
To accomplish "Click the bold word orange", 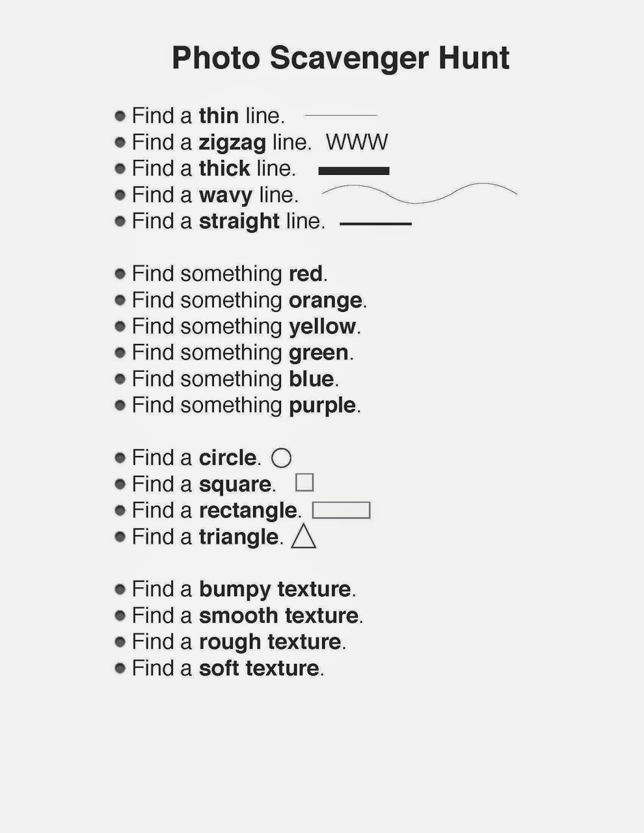I will coord(325,301).
